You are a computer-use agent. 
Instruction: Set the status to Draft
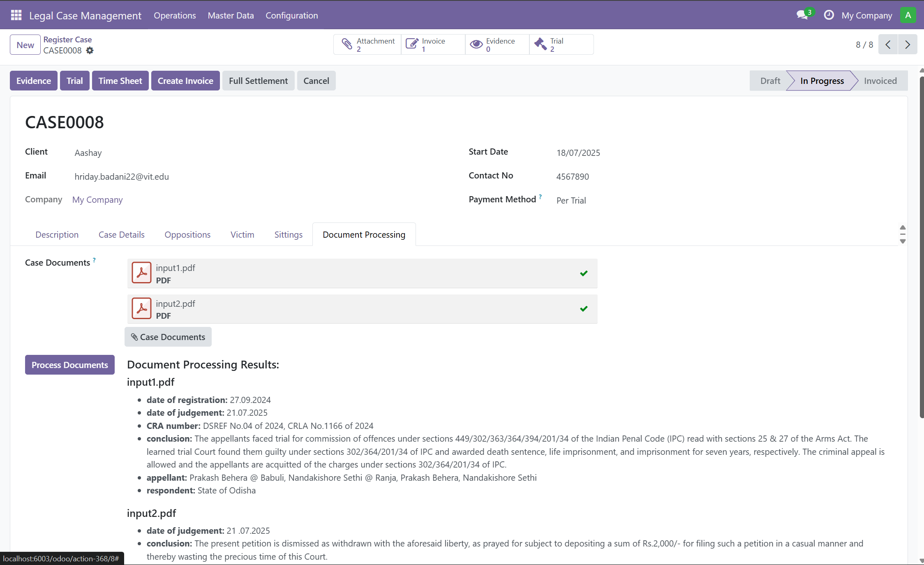[770, 81]
